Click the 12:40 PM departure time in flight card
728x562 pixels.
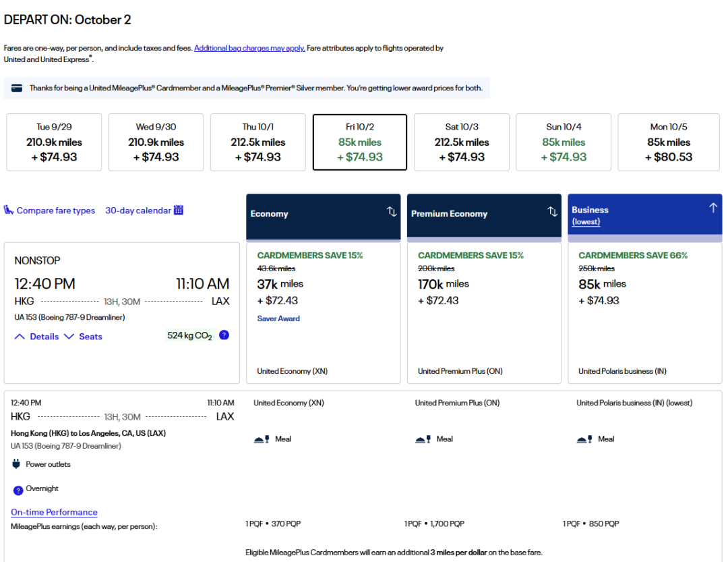pyautogui.click(x=44, y=283)
